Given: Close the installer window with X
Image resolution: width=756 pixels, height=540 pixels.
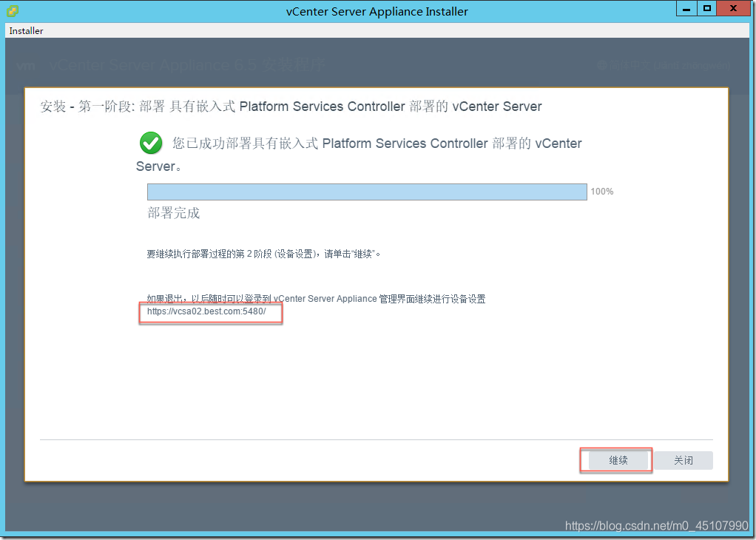Looking at the screenshot, I should [733, 9].
